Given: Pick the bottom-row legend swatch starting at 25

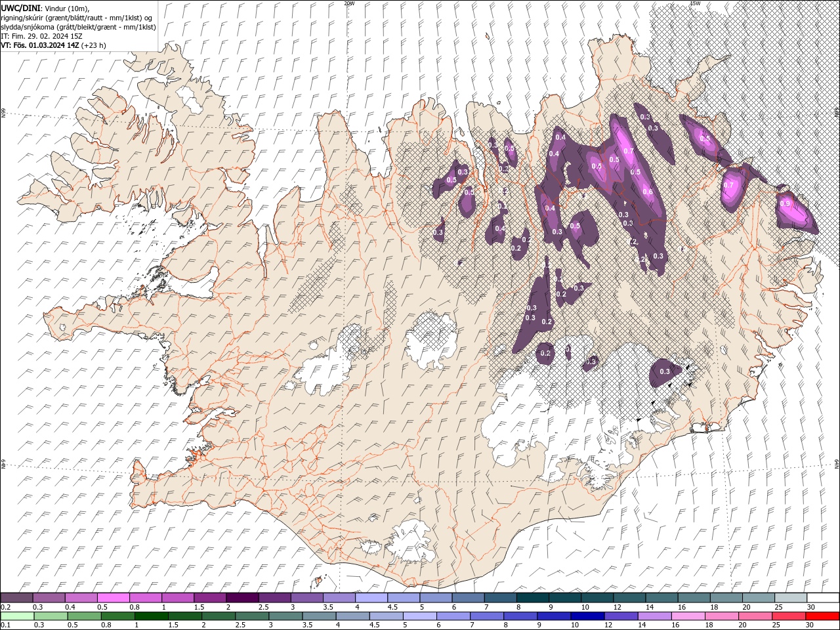Looking at the screenshot, I should [789, 616].
